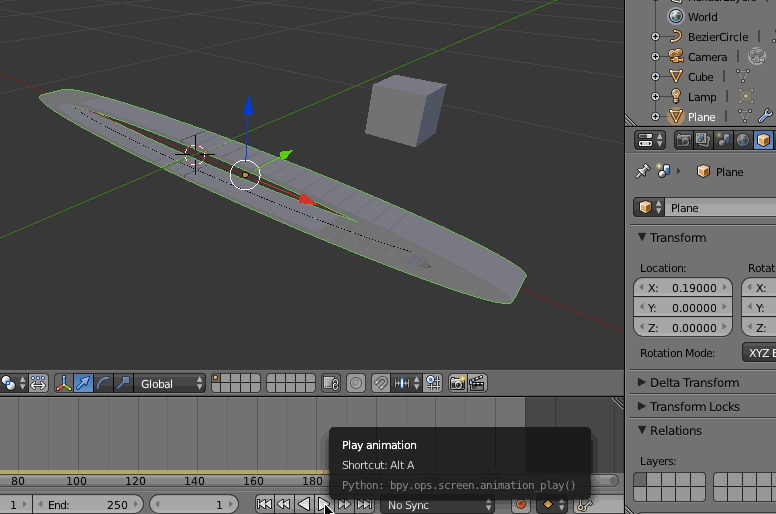Click the camera data icon beside Camera
776x514 pixels.
757,56
